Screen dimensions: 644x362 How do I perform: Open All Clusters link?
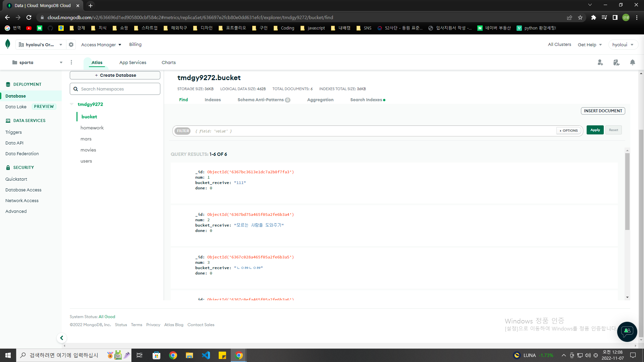click(559, 44)
